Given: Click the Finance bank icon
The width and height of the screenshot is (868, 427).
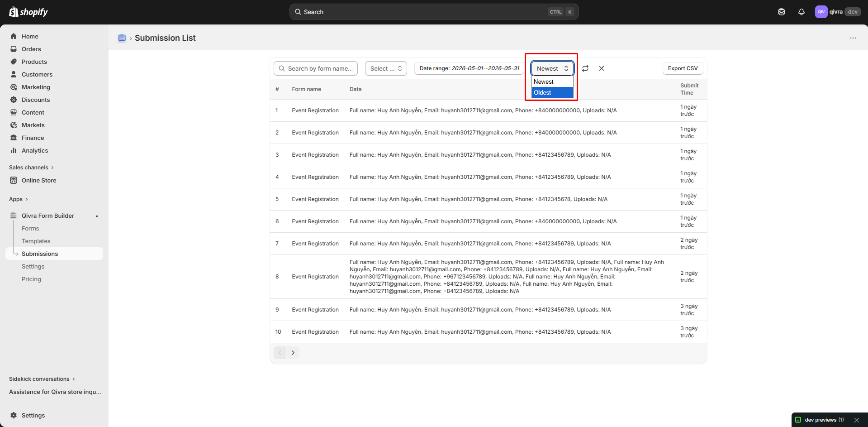Looking at the screenshot, I should coord(14,138).
